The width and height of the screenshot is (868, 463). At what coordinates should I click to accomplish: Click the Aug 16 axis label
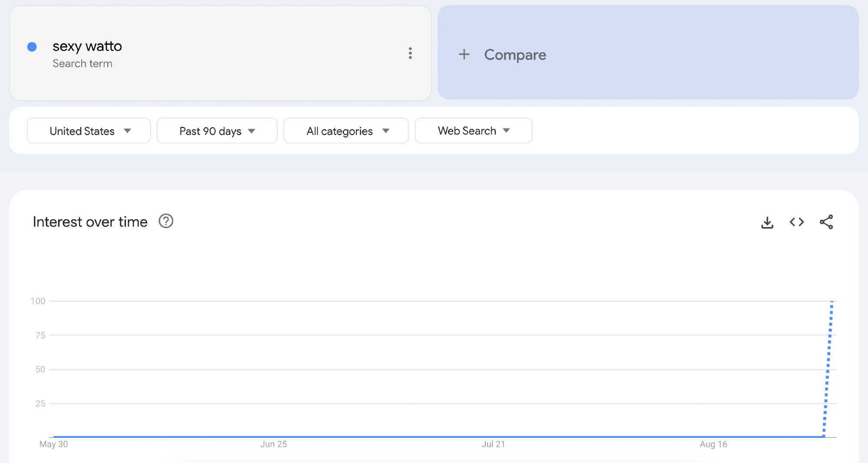pos(713,444)
